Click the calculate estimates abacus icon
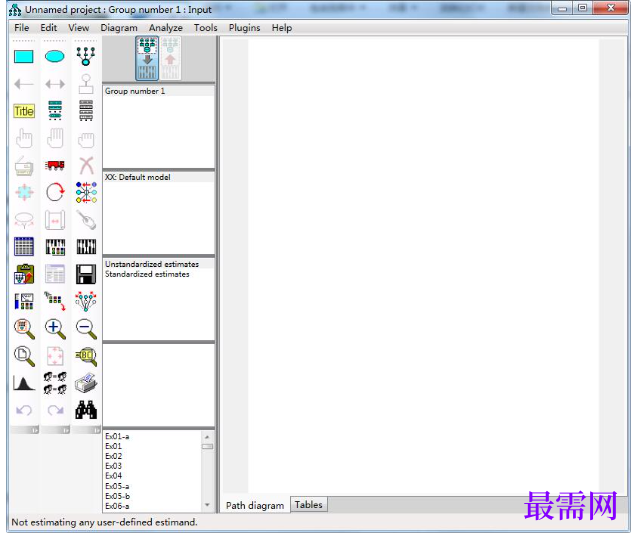Viewport: 636px width, 537px height. pos(86,247)
